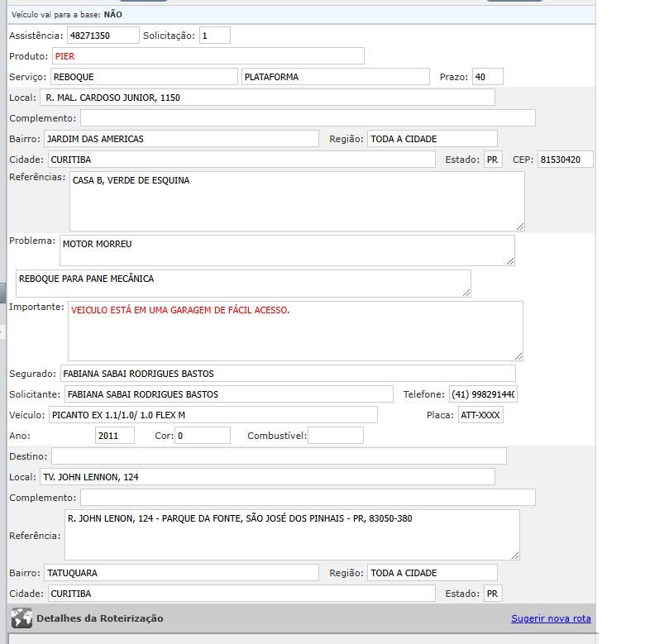Click the Veículo vai para a base: NÃO text
Viewport: 664px width, 644px height.
66,14
